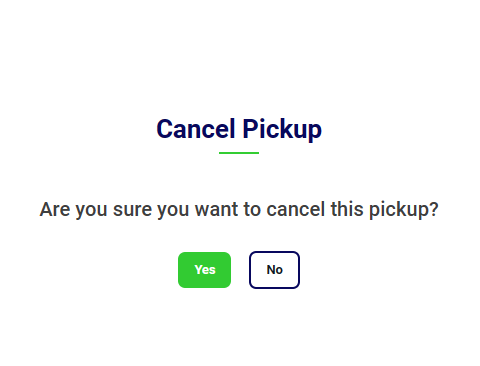The width and height of the screenshot is (480, 366).
Task: Decline the cancellation by choosing No
Action: click(x=274, y=270)
